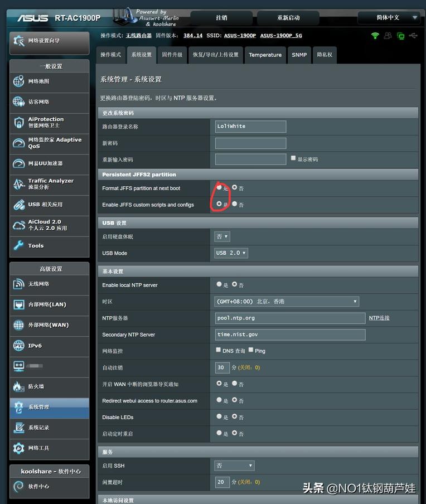
Task: Tick the show password checkbox
Action: point(293,158)
